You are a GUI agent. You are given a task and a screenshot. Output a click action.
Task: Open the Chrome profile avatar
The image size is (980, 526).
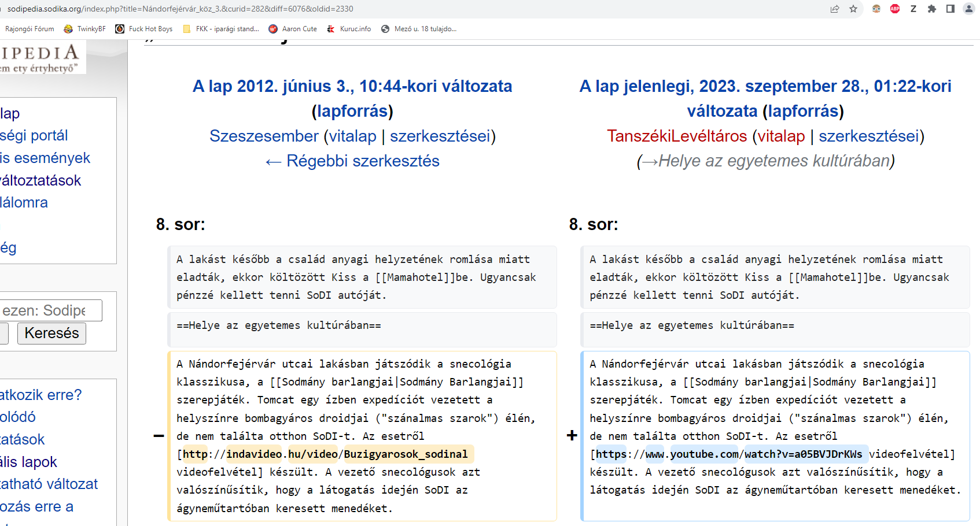(x=969, y=9)
